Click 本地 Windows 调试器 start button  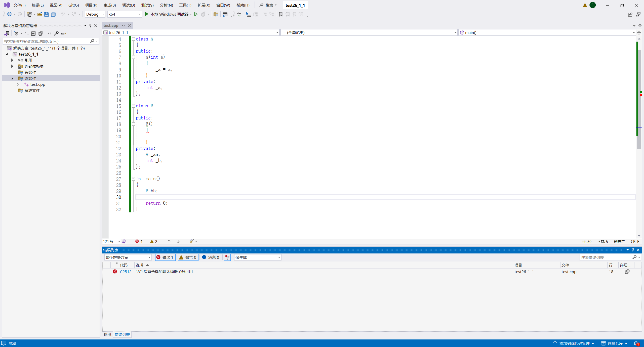point(167,14)
